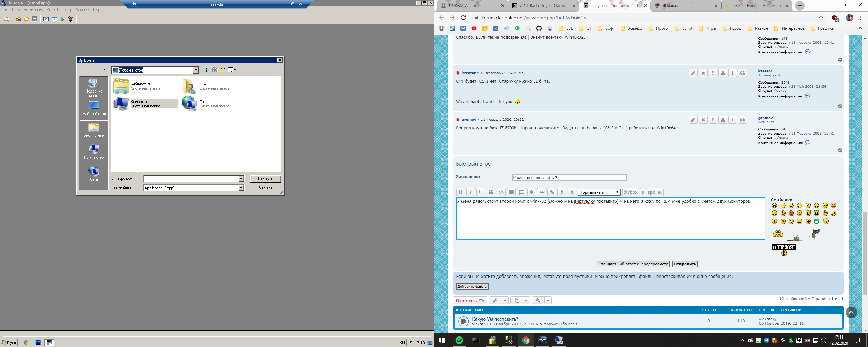Click the insert link chain icon in editor

pos(552,192)
